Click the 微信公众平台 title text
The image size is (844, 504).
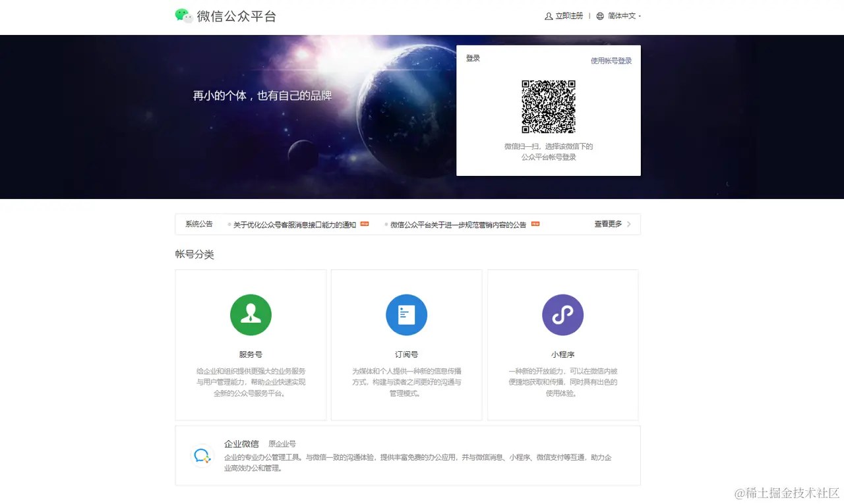coord(237,16)
